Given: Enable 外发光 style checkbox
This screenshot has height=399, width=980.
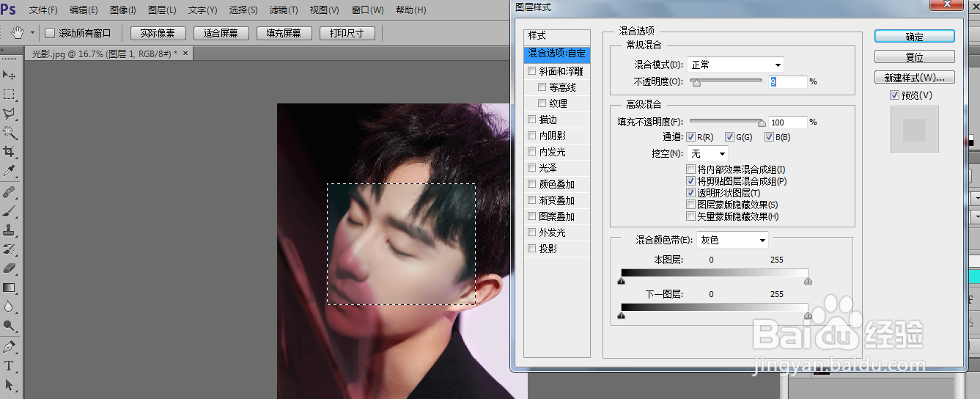Looking at the screenshot, I should tap(531, 233).
